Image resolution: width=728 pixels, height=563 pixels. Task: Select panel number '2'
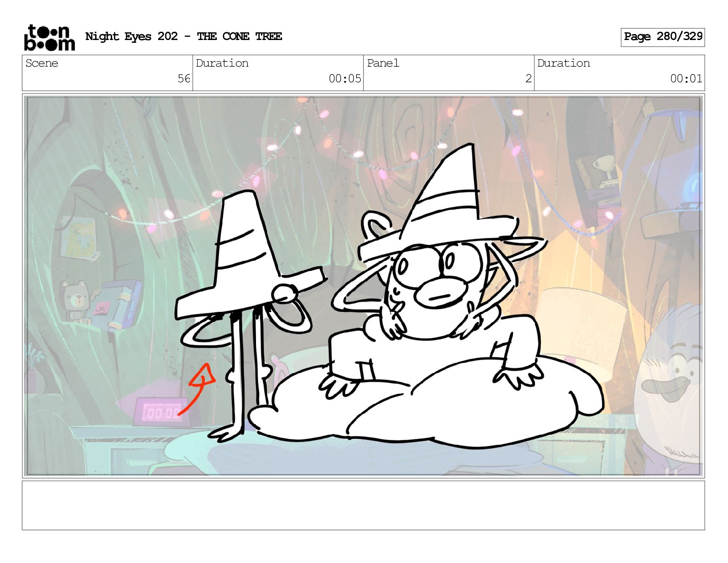point(529,79)
